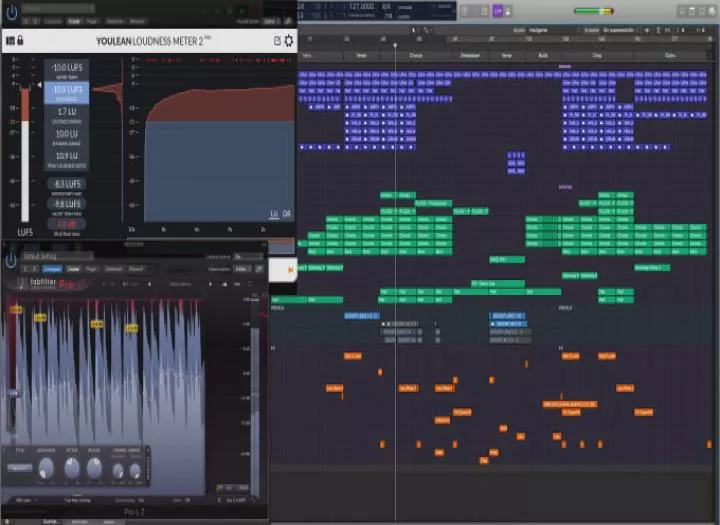Click the Drop arrangement marker
Screen dimensions: 720x525
click(597, 56)
